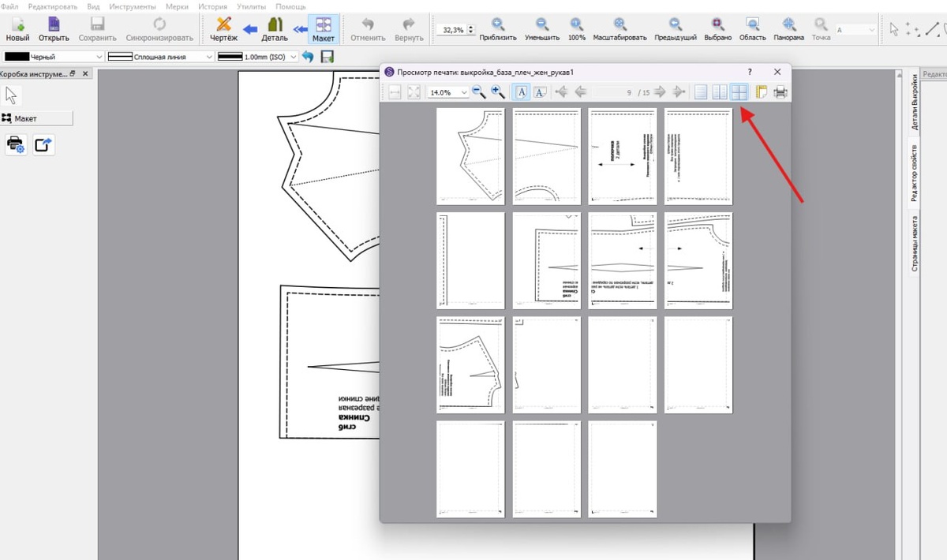This screenshot has width=947, height=560.
Task: Zoom out with Уменьшить
Action: (x=542, y=29)
